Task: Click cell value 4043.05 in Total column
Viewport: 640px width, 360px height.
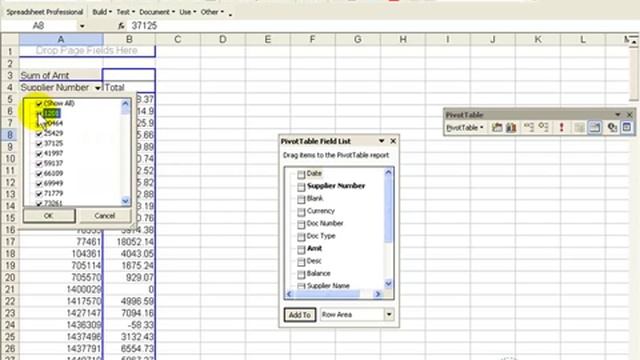Action: (x=129, y=253)
